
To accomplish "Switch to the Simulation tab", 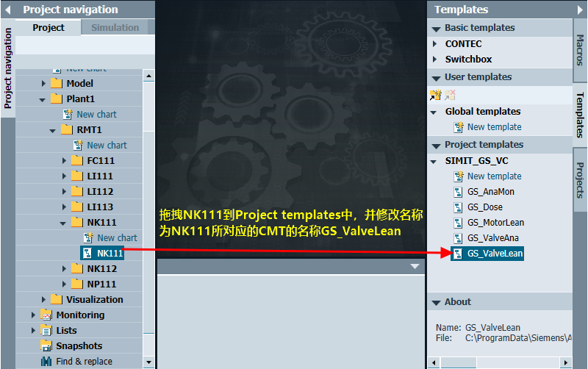I will [115, 27].
